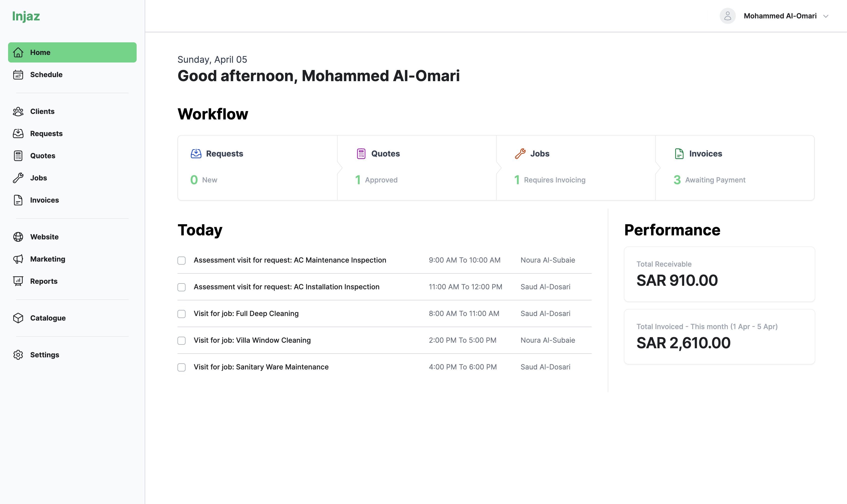Click the orange wrench icon in Workflow Jobs
The width and height of the screenshot is (847, 504).
(x=520, y=153)
